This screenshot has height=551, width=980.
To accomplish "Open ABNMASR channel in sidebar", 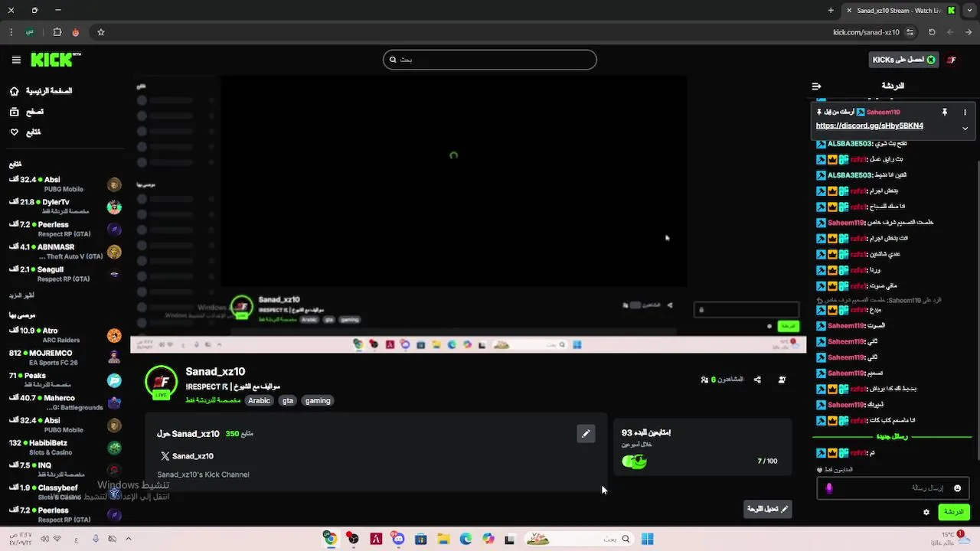I will point(64,252).
